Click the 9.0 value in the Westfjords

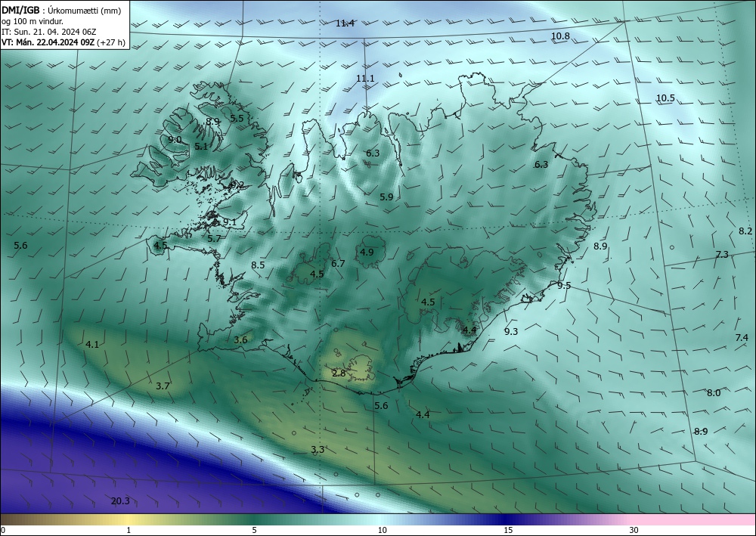[x=175, y=140]
